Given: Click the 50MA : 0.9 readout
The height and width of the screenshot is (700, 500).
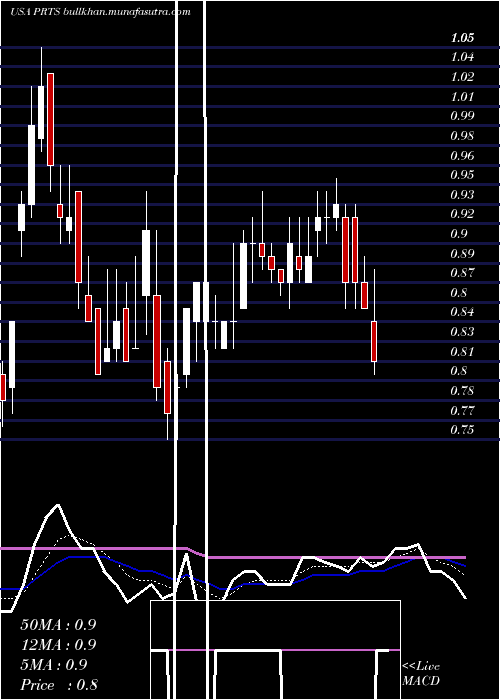Looking at the screenshot, I should (x=58, y=625).
